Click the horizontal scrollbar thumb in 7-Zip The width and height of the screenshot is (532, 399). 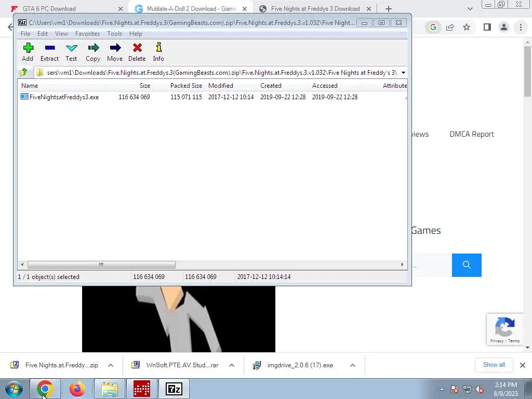tap(101, 264)
